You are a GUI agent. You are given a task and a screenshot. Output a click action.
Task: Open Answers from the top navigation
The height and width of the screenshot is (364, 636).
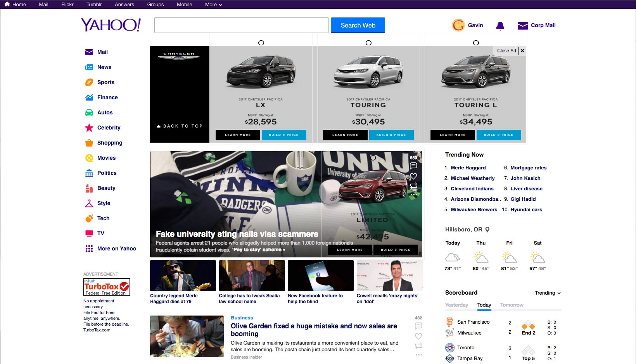[124, 5]
